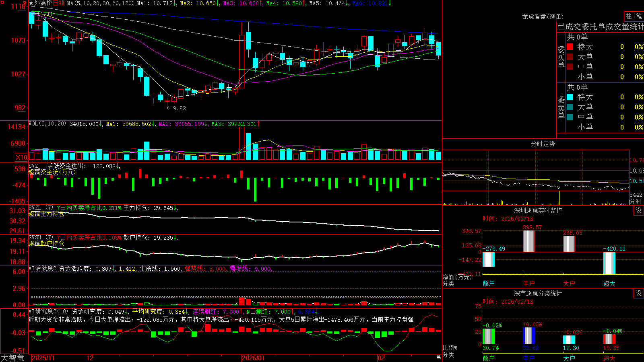
Task: Click the dark red 中单 buy-order swatch
Action: click(570, 67)
